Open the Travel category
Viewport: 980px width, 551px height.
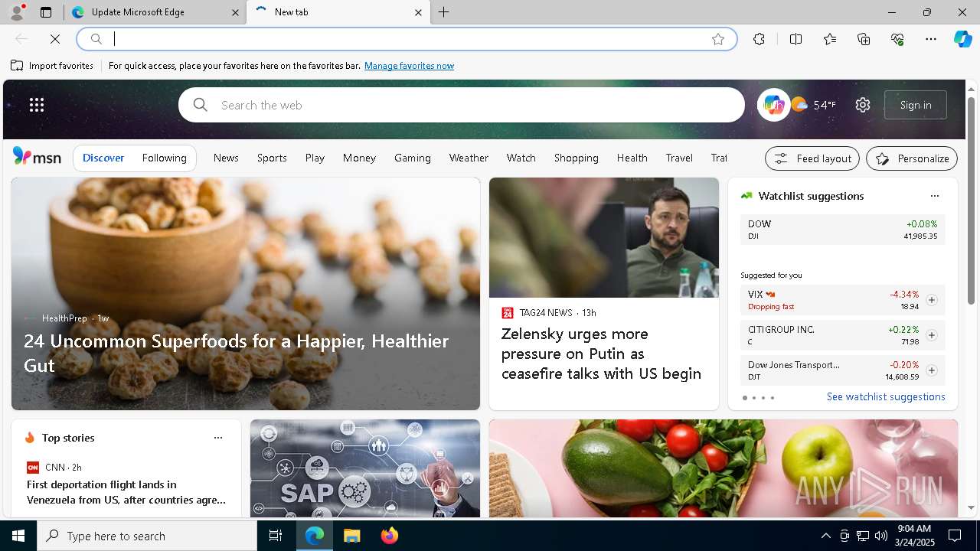tap(679, 158)
